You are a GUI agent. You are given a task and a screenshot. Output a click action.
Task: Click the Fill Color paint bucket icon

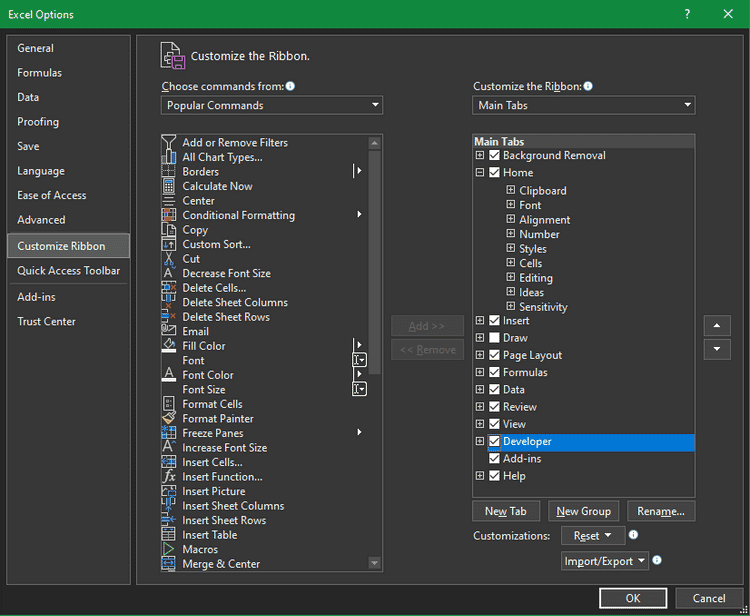169,346
